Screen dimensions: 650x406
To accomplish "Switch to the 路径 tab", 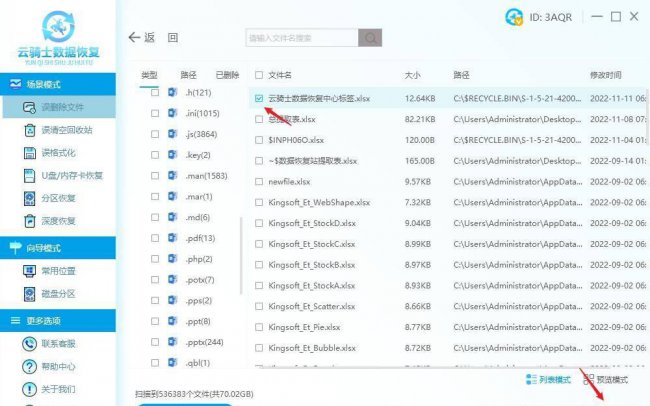I will (x=188, y=75).
